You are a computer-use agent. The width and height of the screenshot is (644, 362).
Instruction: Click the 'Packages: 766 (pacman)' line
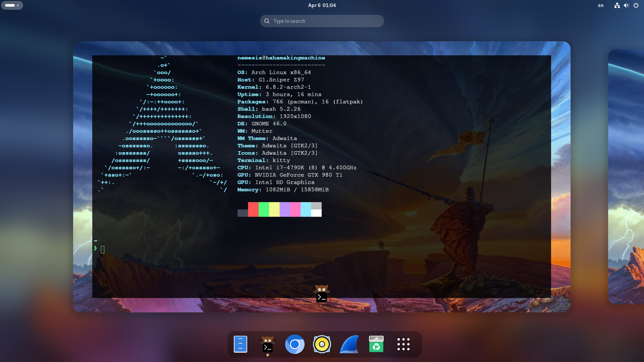point(300,102)
